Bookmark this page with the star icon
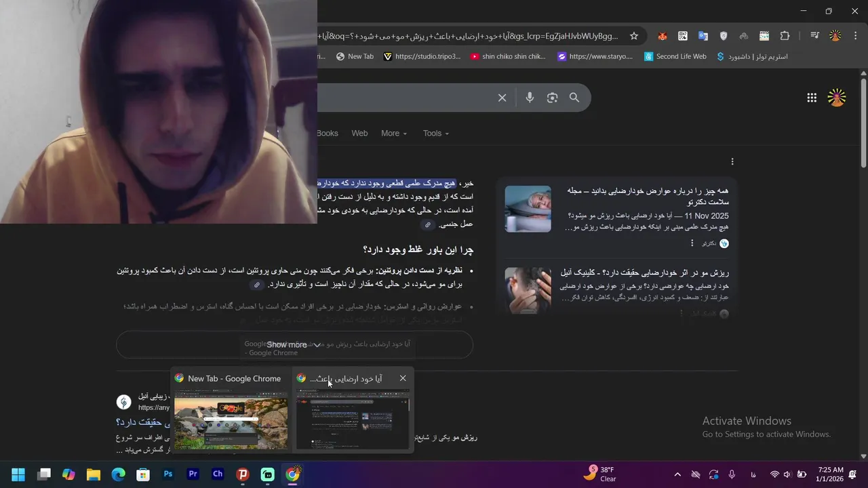868x488 pixels. (x=634, y=36)
